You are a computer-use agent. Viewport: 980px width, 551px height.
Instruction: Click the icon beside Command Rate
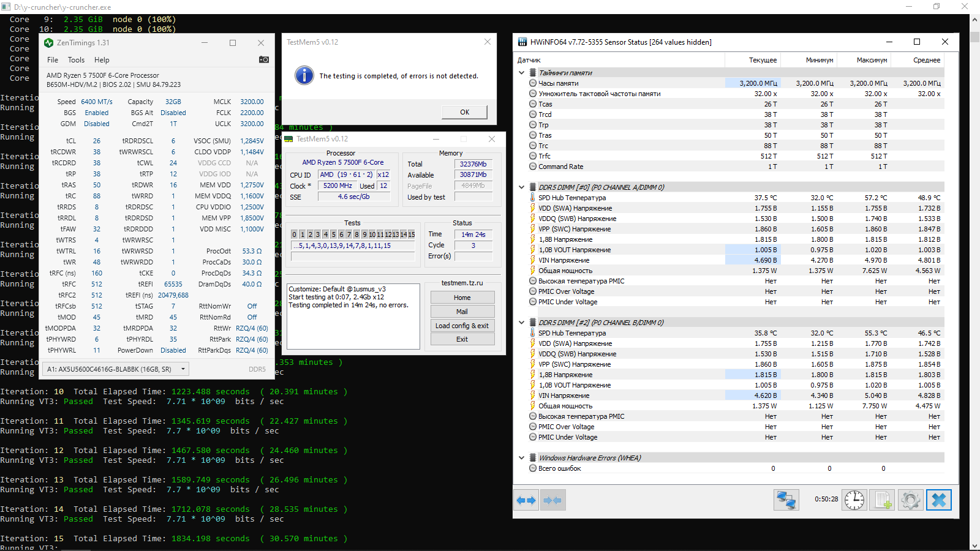(533, 167)
